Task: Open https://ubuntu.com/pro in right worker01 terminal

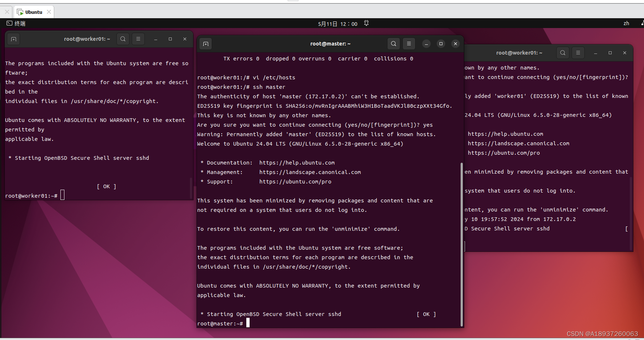Action: coord(504,153)
